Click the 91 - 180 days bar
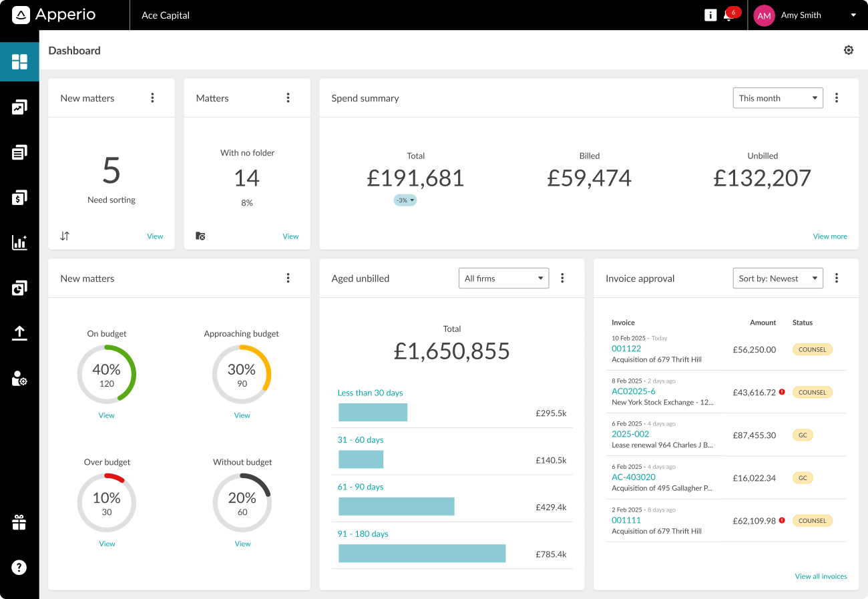 (422, 554)
